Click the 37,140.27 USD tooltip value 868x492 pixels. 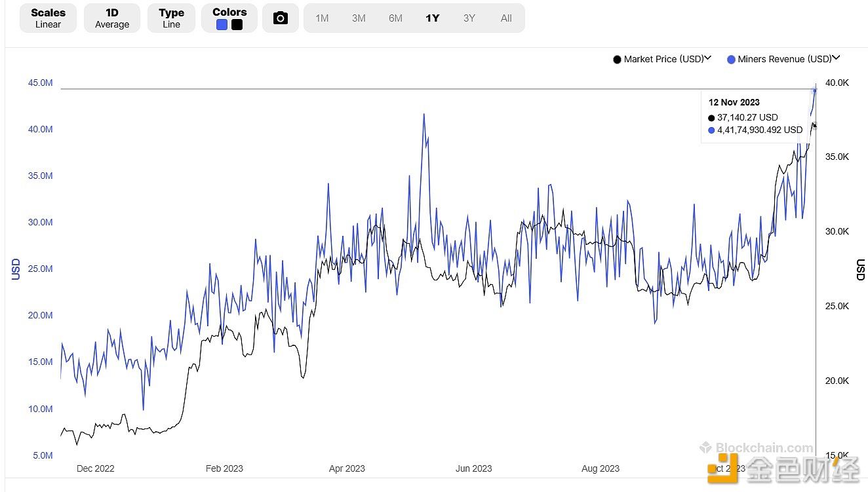click(747, 117)
